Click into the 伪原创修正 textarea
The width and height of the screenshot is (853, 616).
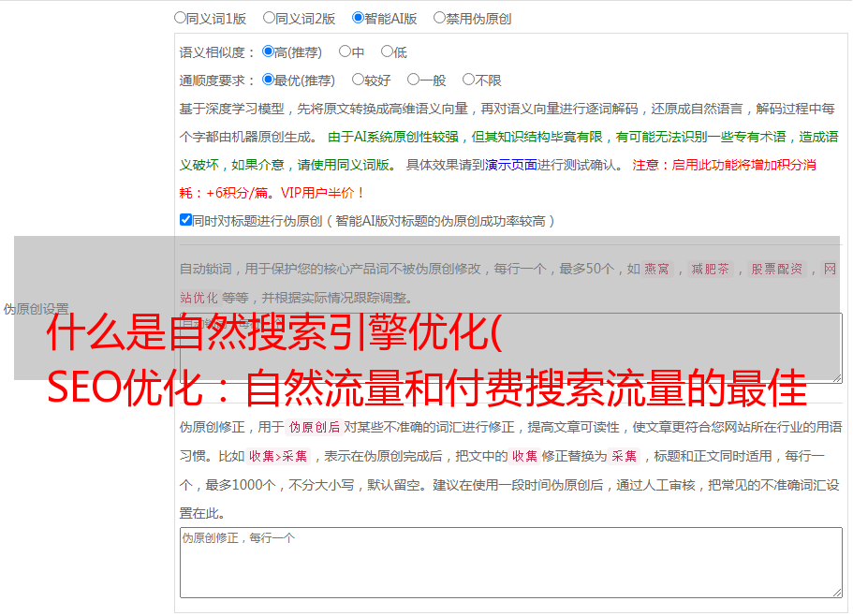pos(511,563)
